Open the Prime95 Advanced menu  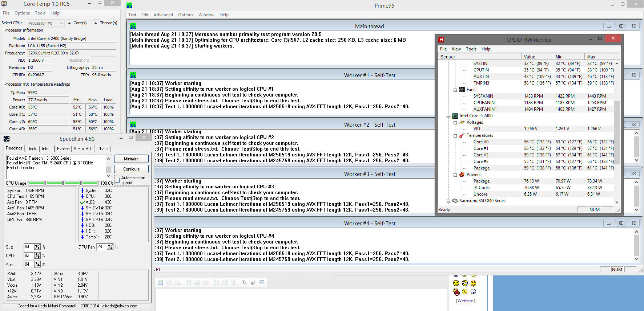[x=163, y=15]
